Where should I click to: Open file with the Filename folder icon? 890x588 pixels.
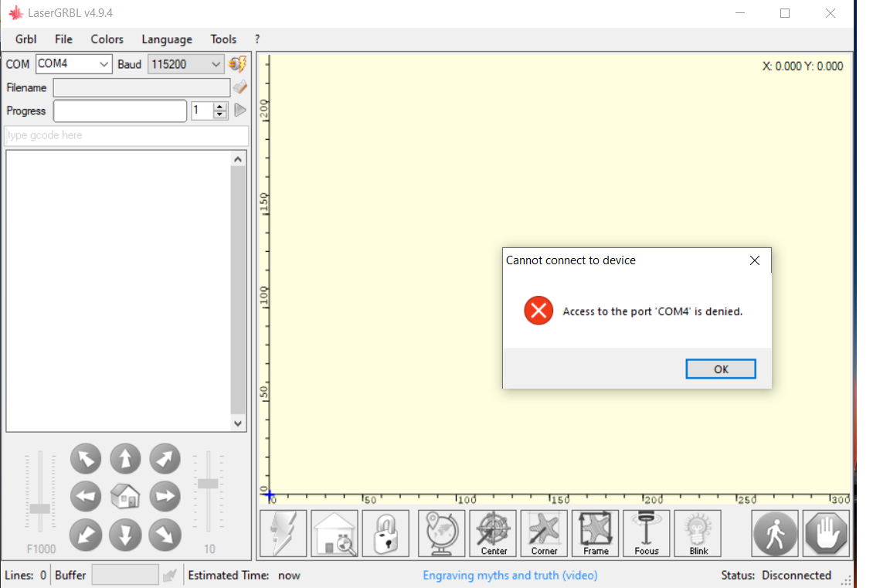pyautogui.click(x=240, y=87)
